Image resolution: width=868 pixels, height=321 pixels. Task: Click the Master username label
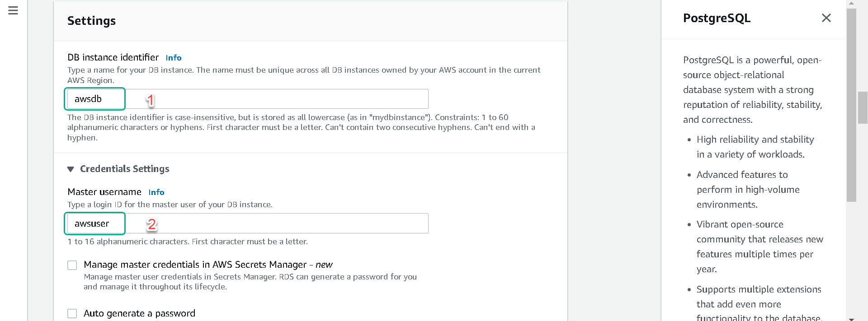(104, 192)
